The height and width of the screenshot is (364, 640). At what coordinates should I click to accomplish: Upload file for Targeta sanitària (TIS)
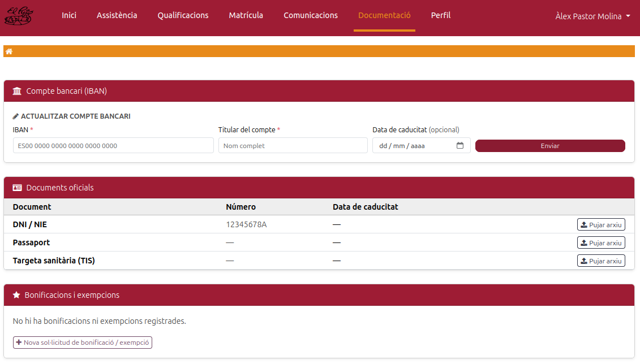point(601,261)
